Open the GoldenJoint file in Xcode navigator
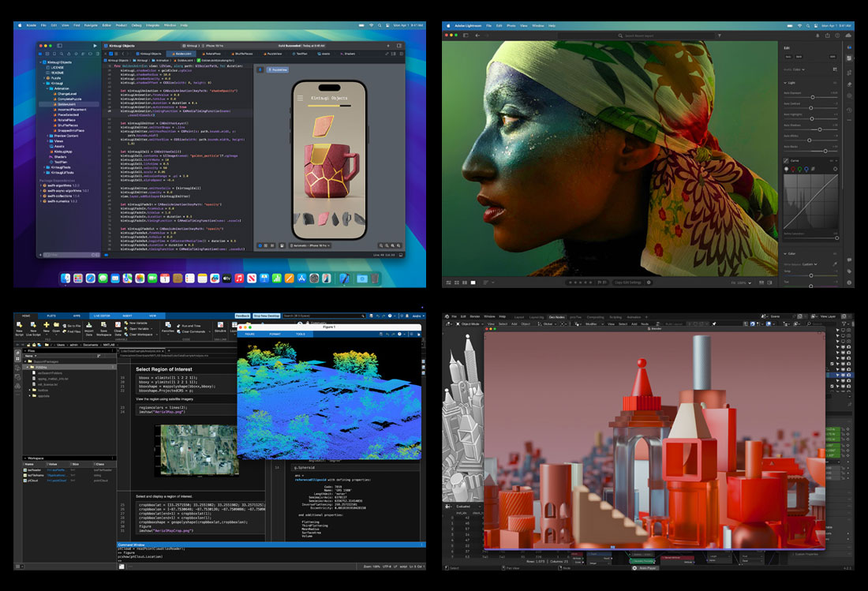868x591 pixels. click(x=68, y=103)
